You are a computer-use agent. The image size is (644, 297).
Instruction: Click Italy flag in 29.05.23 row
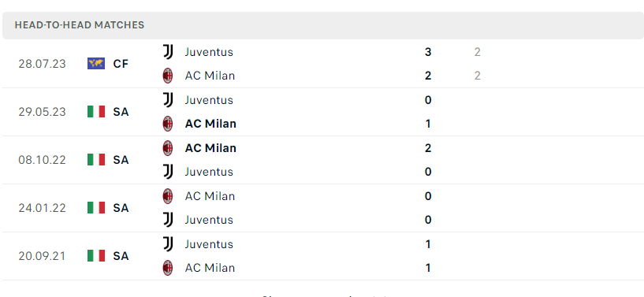click(96, 112)
